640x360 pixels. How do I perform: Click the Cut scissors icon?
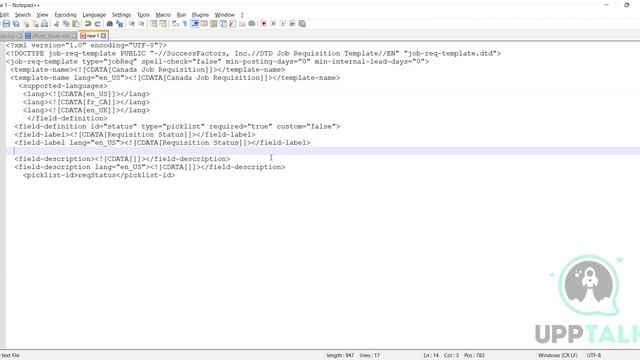coord(57,24)
